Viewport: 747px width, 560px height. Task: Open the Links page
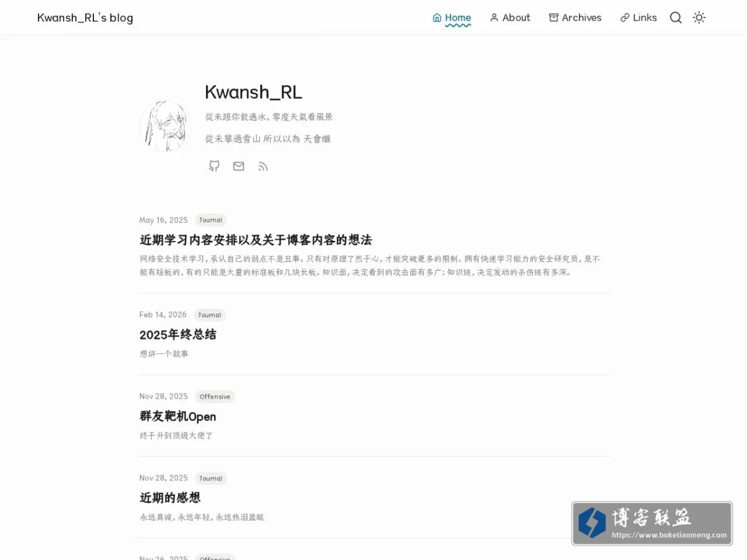639,17
